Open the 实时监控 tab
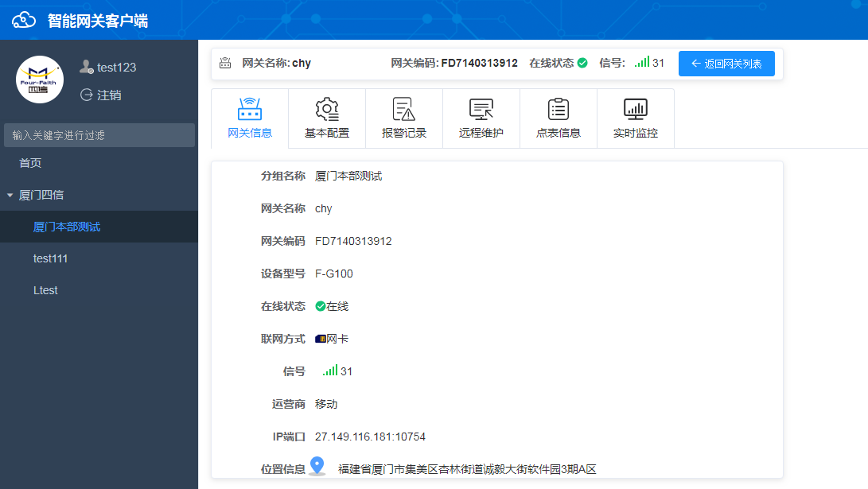 (x=636, y=118)
